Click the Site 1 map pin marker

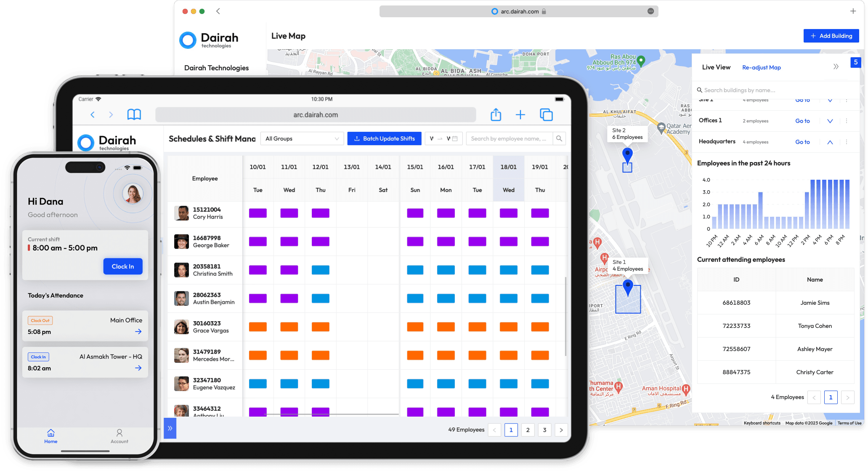pyautogui.click(x=628, y=288)
